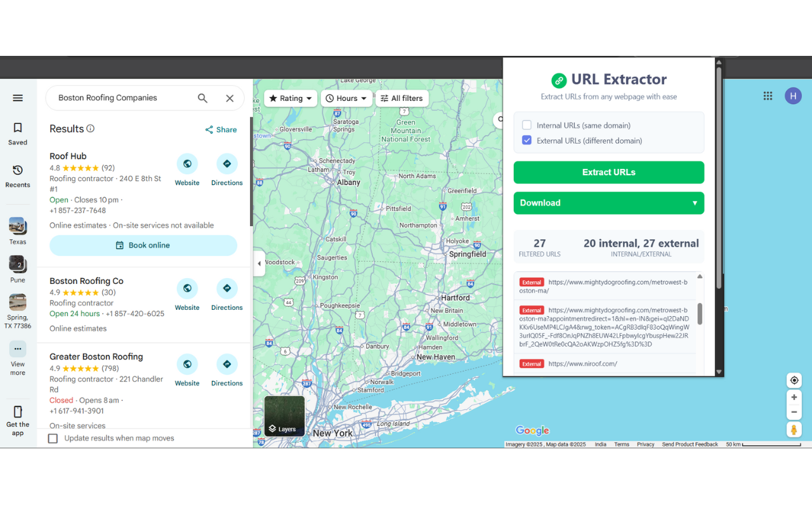Screen dimensions: 812x508
Task: Uncheck External URLs (different domain)
Action: (x=527, y=140)
